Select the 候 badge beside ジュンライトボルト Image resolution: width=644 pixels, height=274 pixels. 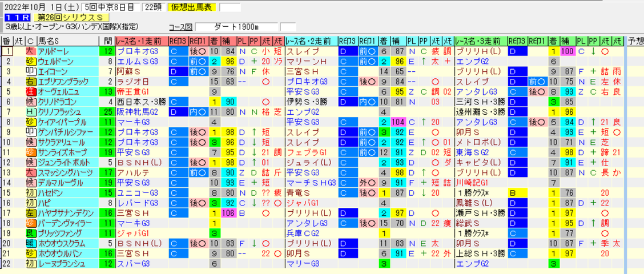pyautogui.click(x=30, y=163)
